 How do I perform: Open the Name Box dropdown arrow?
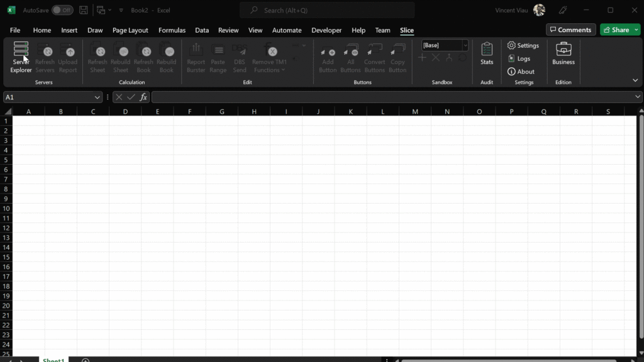[97, 97]
